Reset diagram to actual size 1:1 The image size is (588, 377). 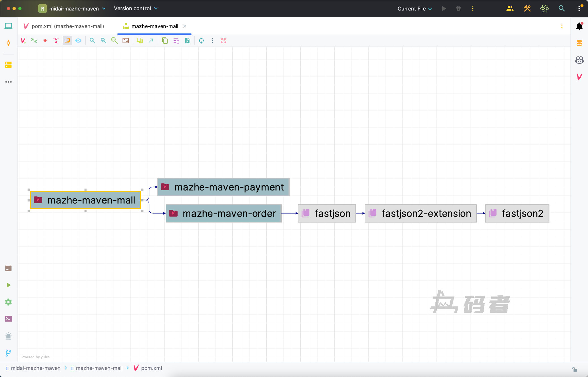114,41
